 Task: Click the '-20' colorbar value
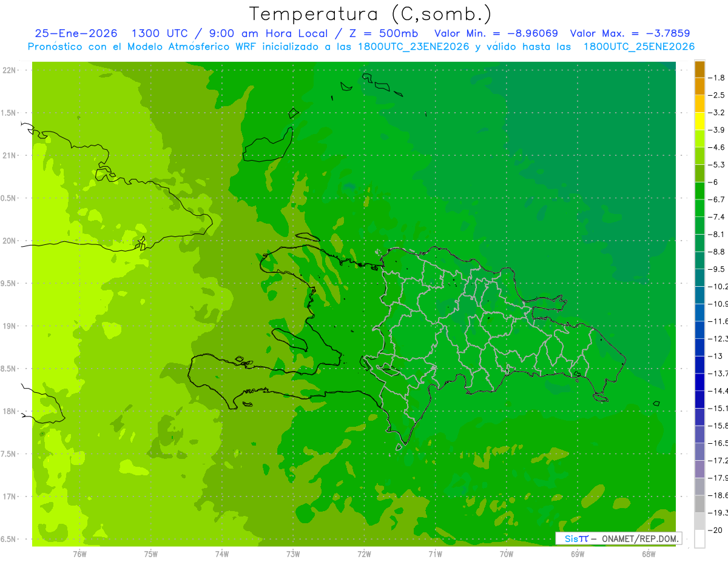pyautogui.click(x=715, y=530)
